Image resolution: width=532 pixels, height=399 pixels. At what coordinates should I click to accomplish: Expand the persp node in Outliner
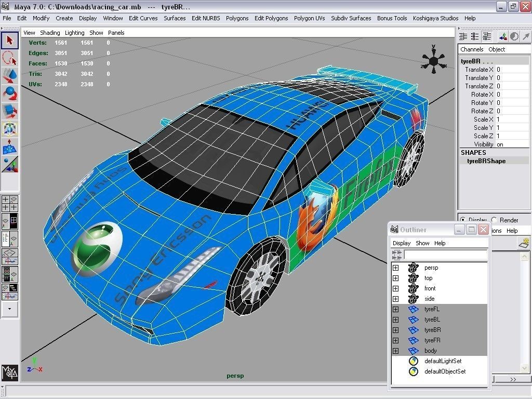coord(395,268)
